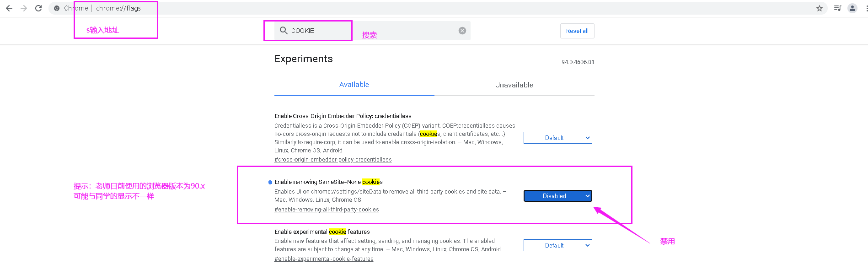The height and width of the screenshot is (275, 868).
Task: Go back to the previous page
Action: 9,8
